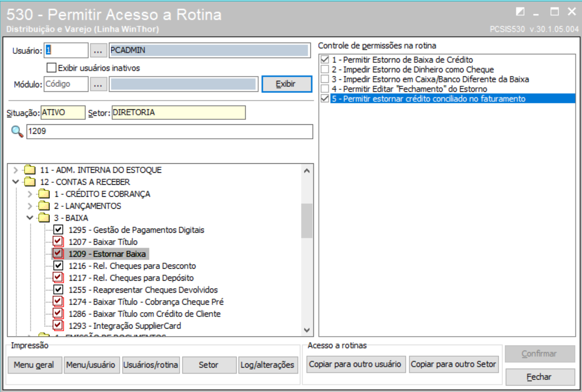Image resolution: width=582 pixels, height=392 pixels.
Task: Click the Setor field showing DIRETORIA
Action: [178, 112]
